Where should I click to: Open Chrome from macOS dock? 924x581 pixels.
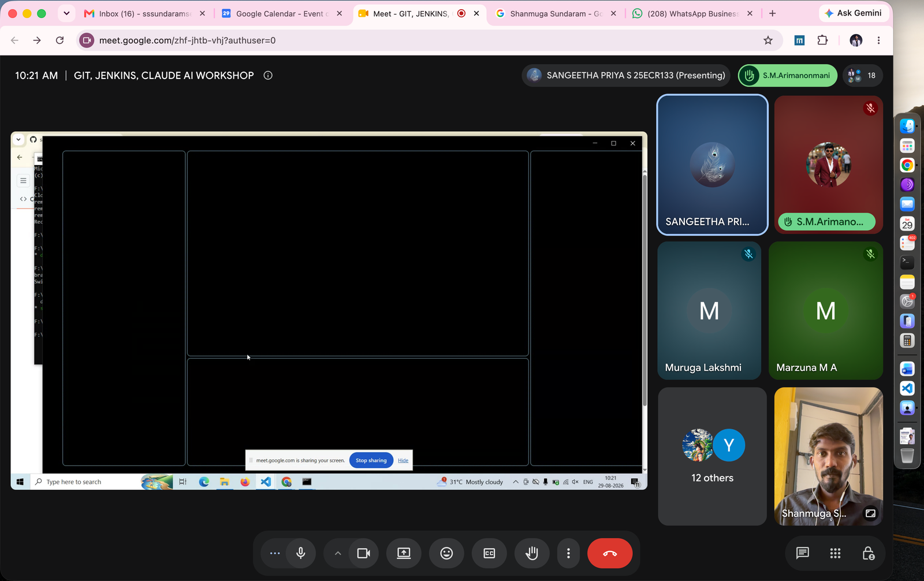pyautogui.click(x=907, y=165)
